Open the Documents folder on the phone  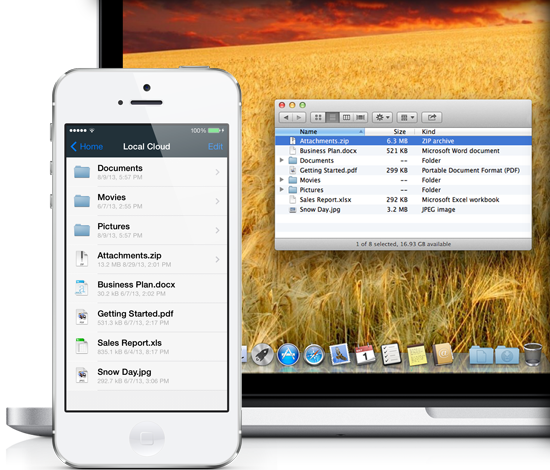(x=147, y=172)
